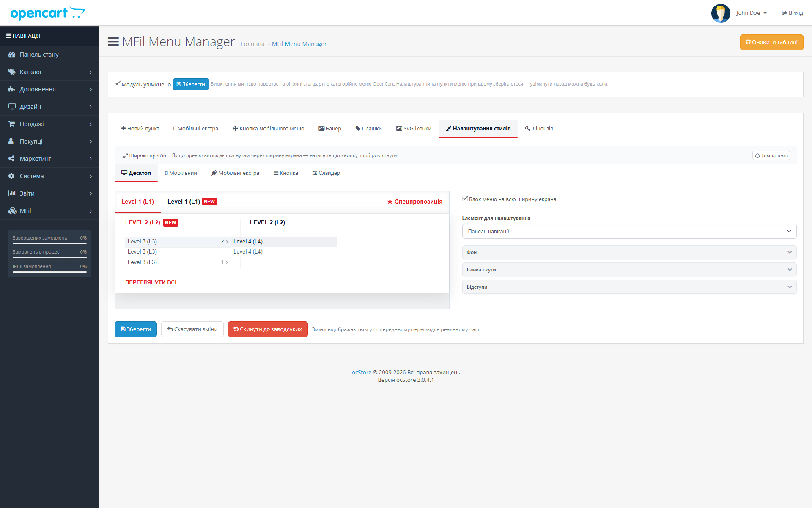This screenshot has height=508, width=812.
Task: Expand the Фон settings section
Action: 629,252
